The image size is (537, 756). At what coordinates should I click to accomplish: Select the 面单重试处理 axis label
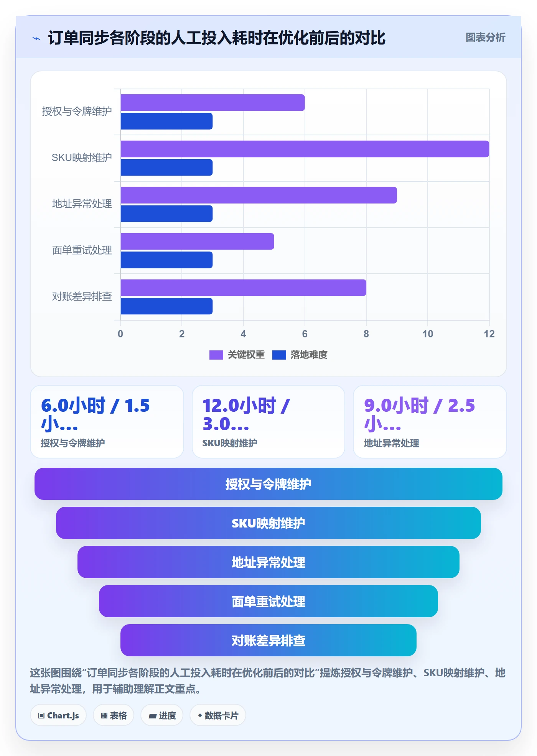(82, 250)
